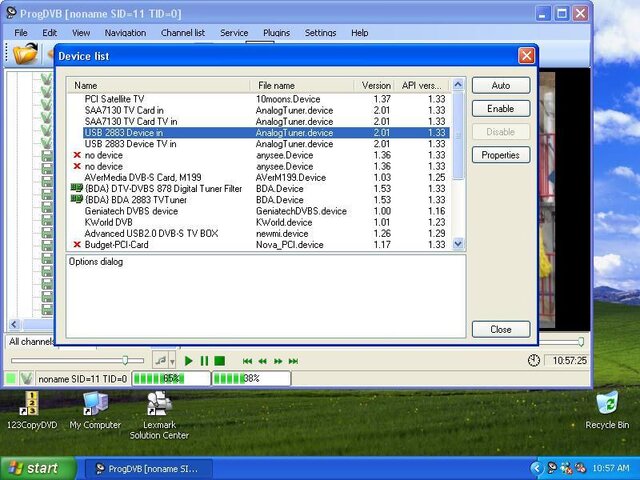Image resolution: width=640 pixels, height=480 pixels.
Task: Click the audio notes icon button
Action: (160, 360)
